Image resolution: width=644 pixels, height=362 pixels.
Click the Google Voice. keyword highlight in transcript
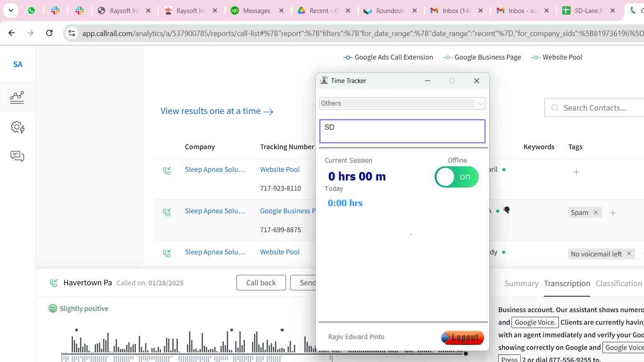pos(535,322)
